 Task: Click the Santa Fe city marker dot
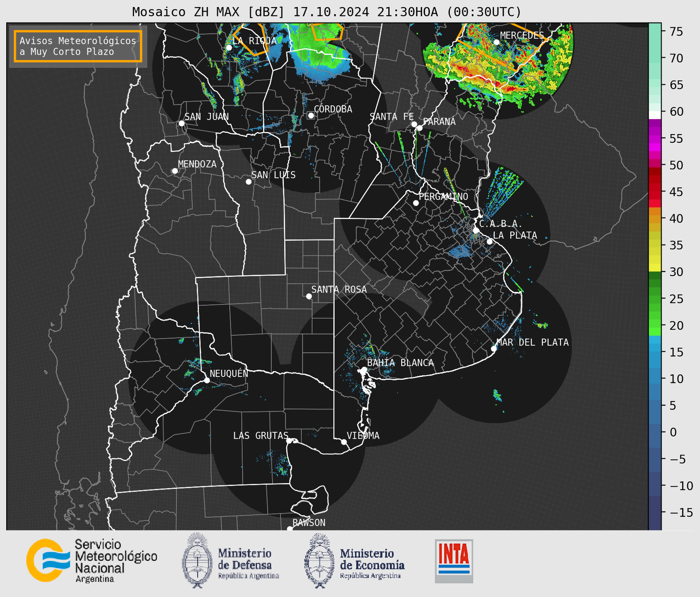coord(414,124)
